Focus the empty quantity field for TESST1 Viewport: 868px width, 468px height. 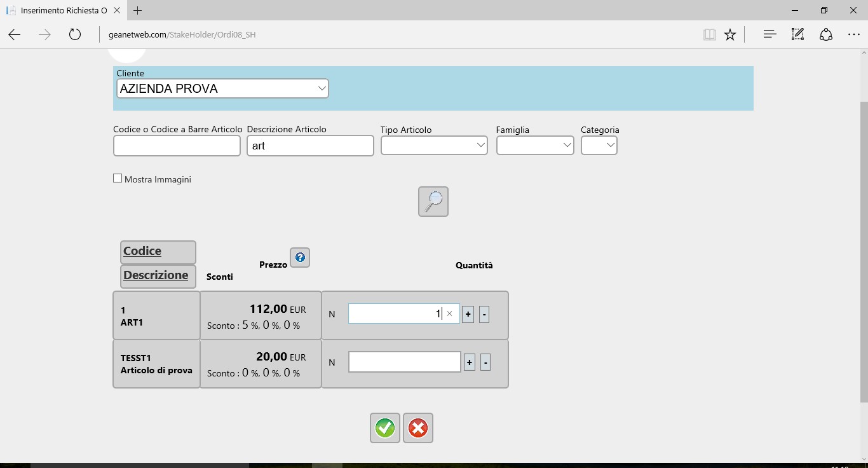pos(405,362)
